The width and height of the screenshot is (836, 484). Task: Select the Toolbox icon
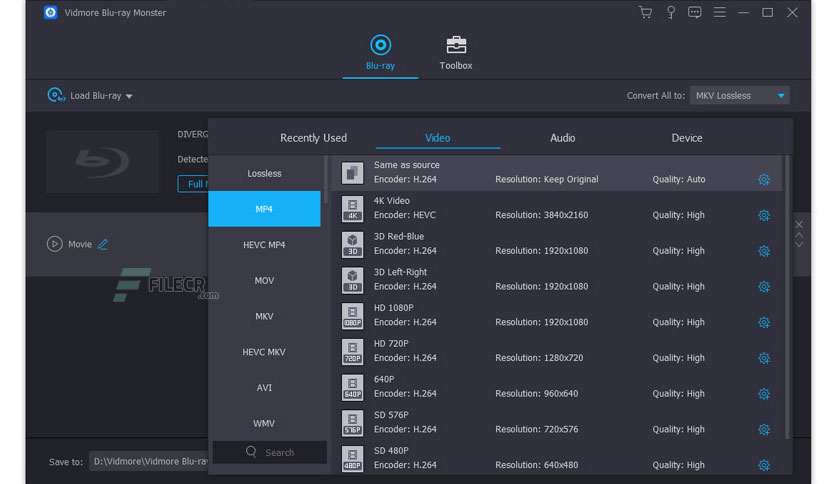tap(456, 45)
